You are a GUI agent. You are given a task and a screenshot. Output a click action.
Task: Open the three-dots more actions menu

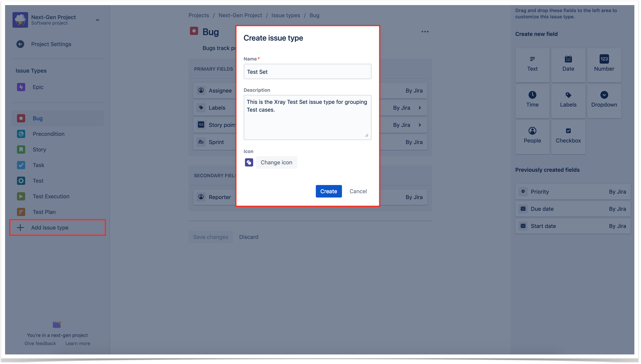pos(425,32)
